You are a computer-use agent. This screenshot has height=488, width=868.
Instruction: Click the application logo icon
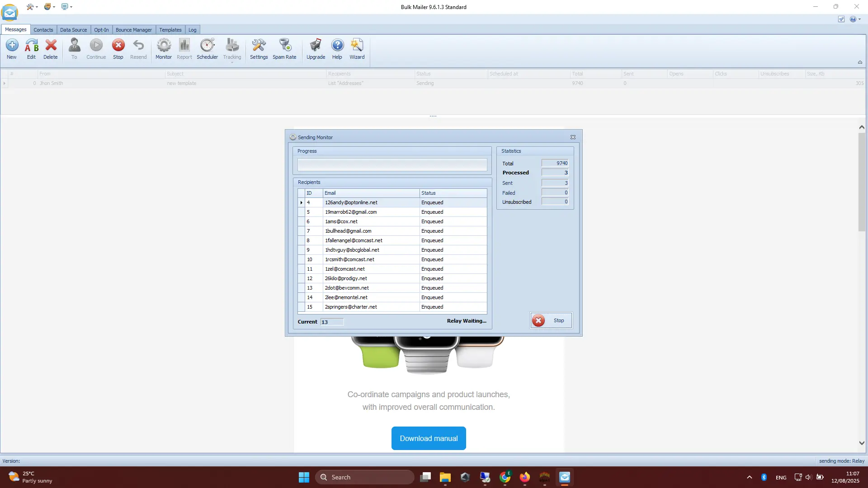[9, 13]
